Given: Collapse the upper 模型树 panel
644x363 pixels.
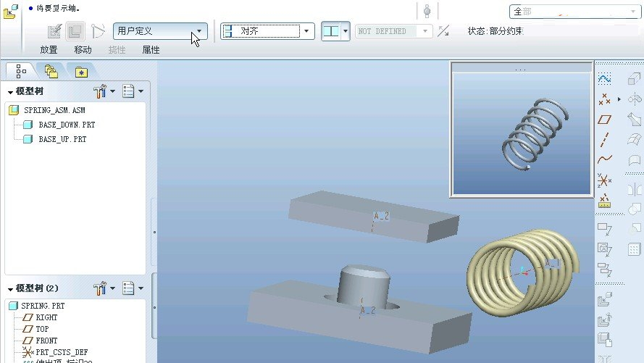Looking at the screenshot, I should [10, 93].
